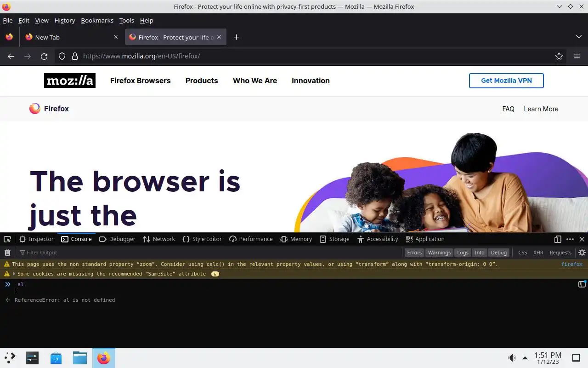Viewport: 588px width, 368px height.
Task: Click the Learn More link
Action: [x=541, y=109]
